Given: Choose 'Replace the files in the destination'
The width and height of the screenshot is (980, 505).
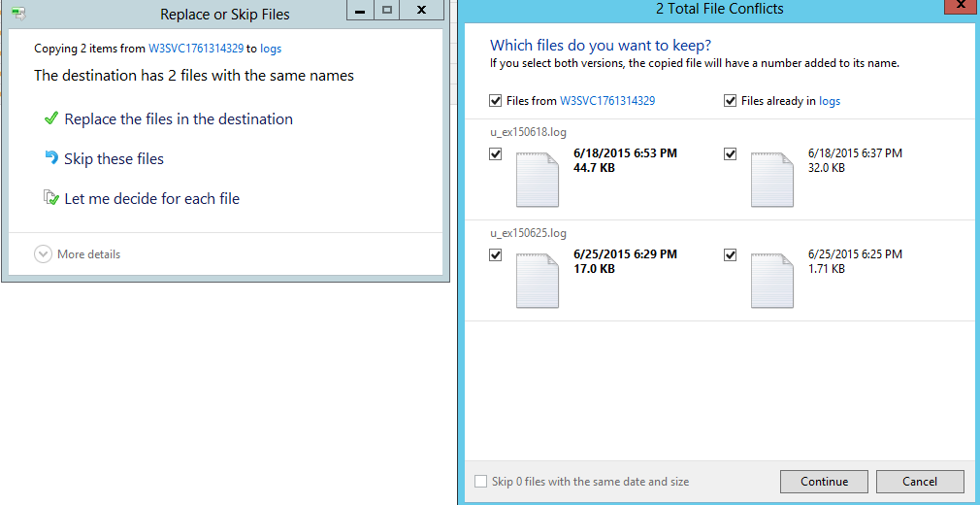Looking at the screenshot, I should [179, 118].
